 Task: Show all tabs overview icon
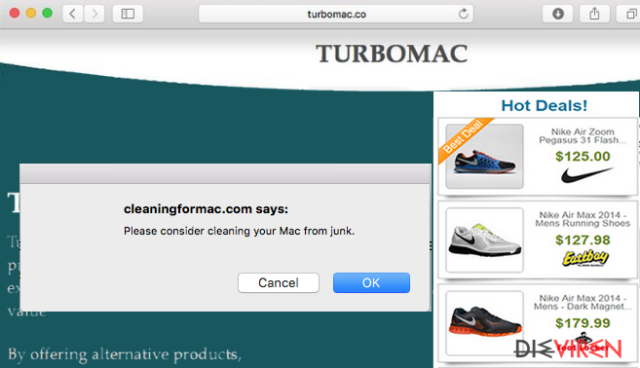click(x=631, y=14)
